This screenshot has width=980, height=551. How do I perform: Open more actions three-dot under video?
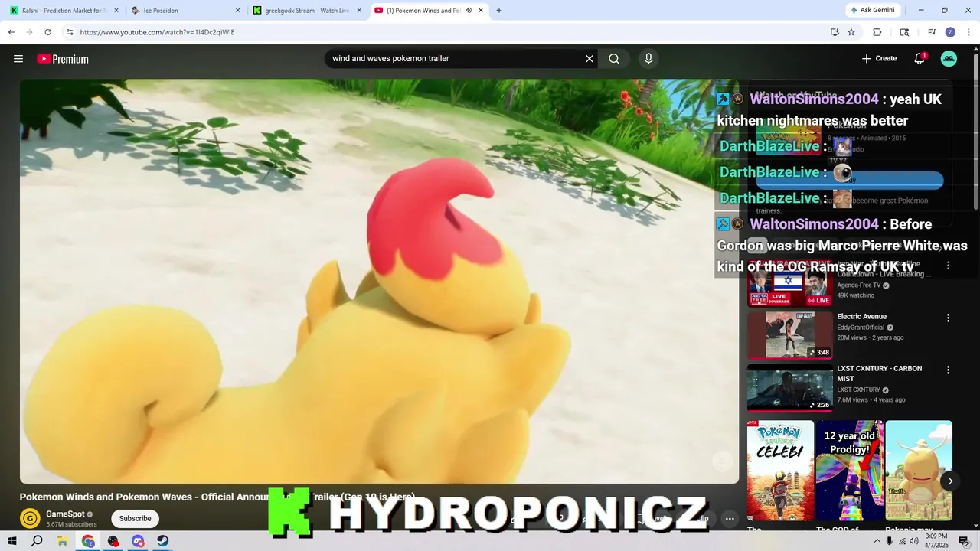(x=730, y=518)
